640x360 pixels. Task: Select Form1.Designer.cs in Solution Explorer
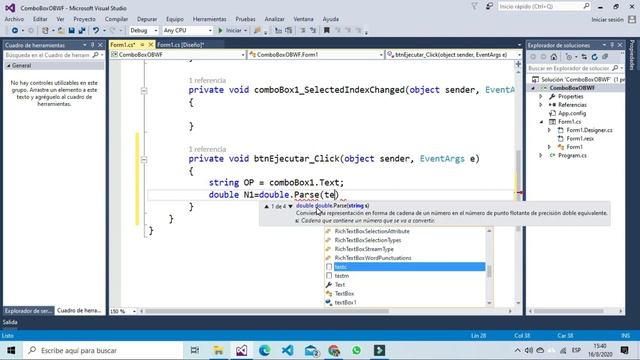[589, 130]
